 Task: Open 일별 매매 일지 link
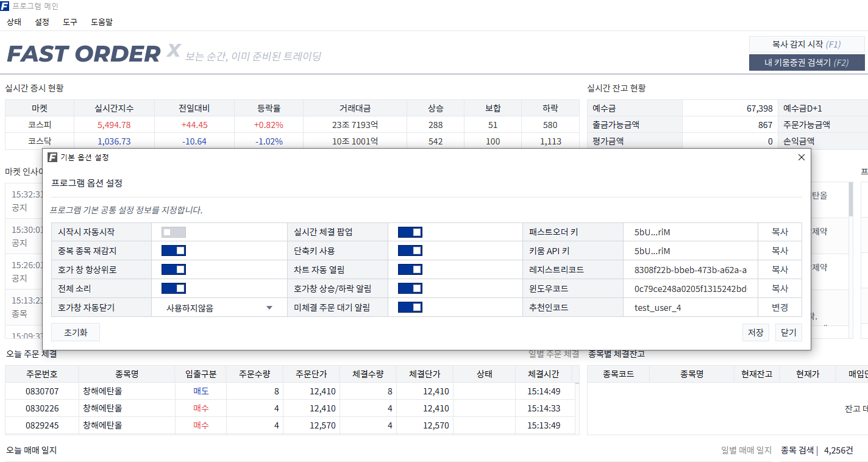[746, 450]
